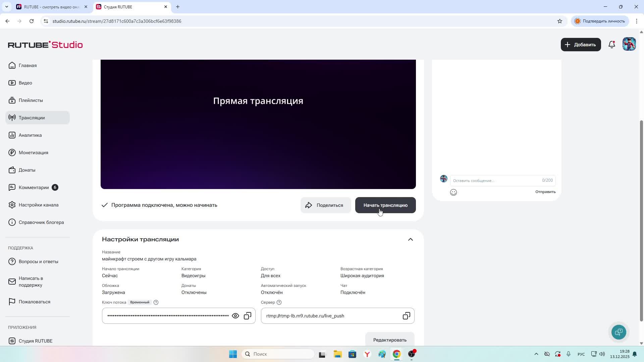Switch to the RUTUBE video tab
Screen dimensions: 644x362
pyautogui.click(x=50, y=7)
